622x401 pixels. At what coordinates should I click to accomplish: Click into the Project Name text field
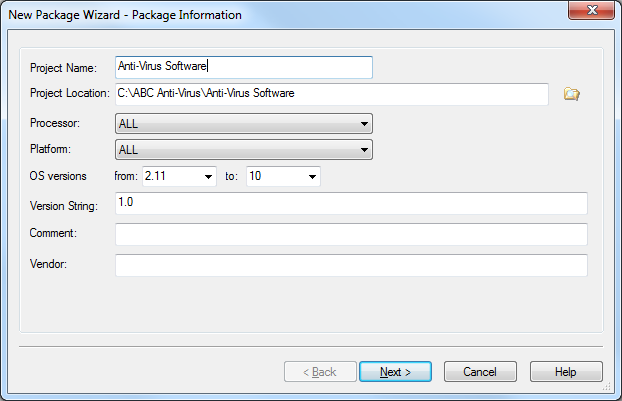[244, 67]
